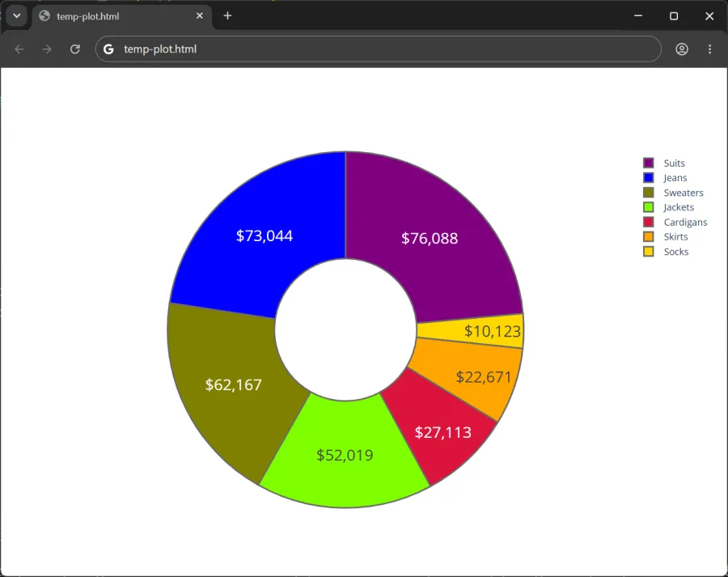Viewport: 728px width, 577px height.
Task: Close the temp-plot.html tab
Action: click(200, 16)
